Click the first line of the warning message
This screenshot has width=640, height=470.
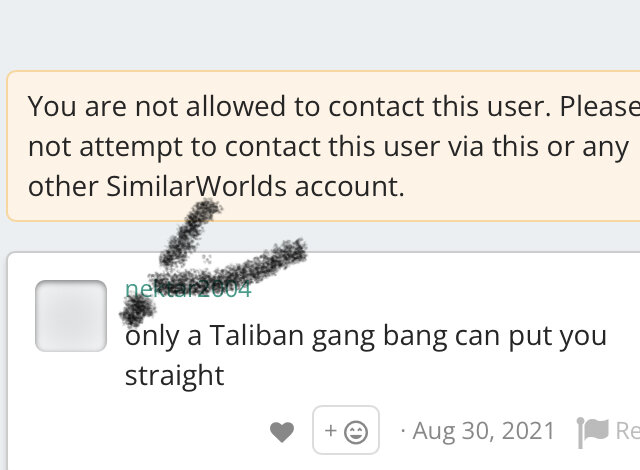334,106
